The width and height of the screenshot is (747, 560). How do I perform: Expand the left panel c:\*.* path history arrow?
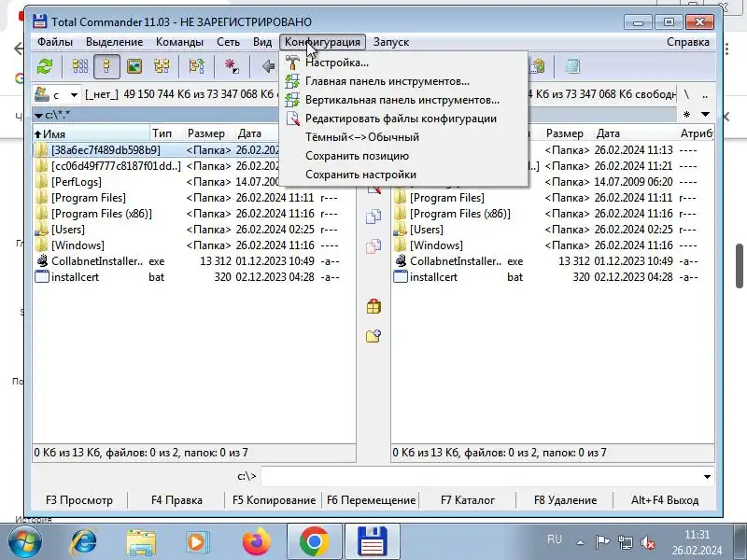coord(38,115)
